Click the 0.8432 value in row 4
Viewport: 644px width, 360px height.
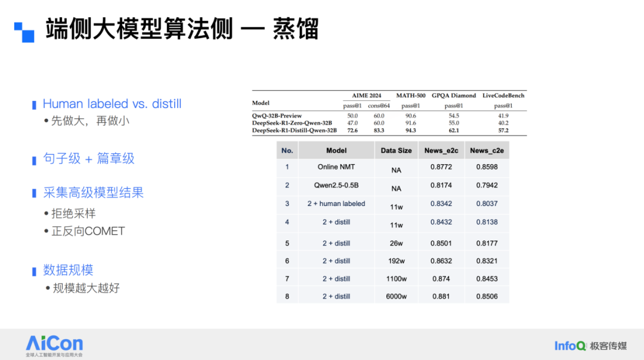(441, 222)
